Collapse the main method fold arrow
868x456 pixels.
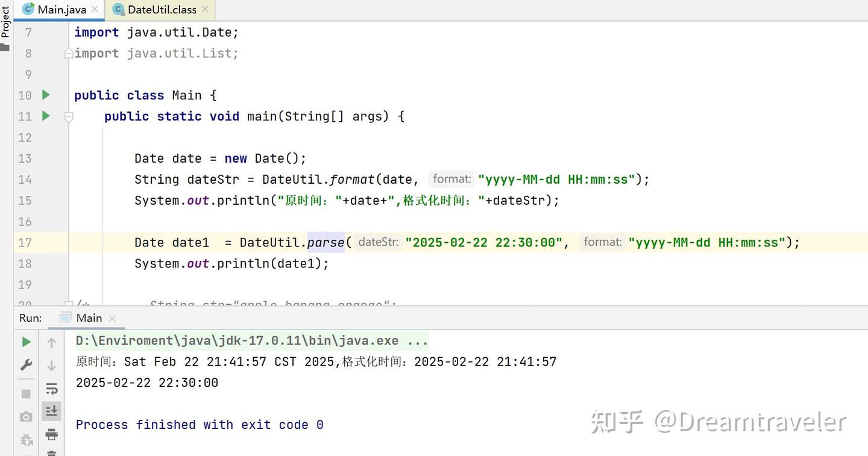click(x=68, y=116)
